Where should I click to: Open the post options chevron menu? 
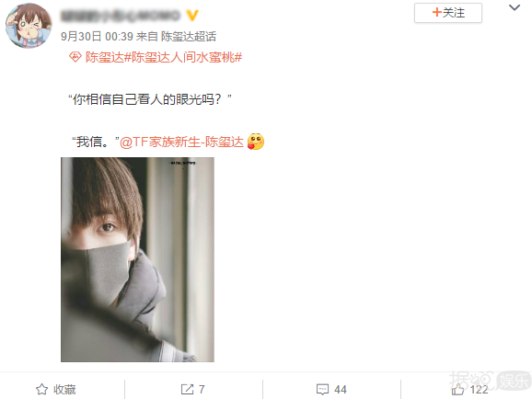tap(515, 7)
